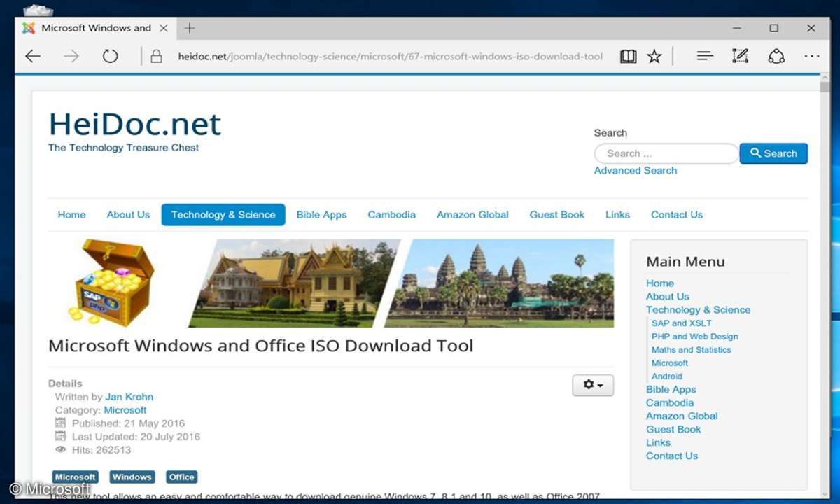Click the HeiDoc.net site logo
The width and height of the screenshot is (840, 504).
tap(134, 124)
